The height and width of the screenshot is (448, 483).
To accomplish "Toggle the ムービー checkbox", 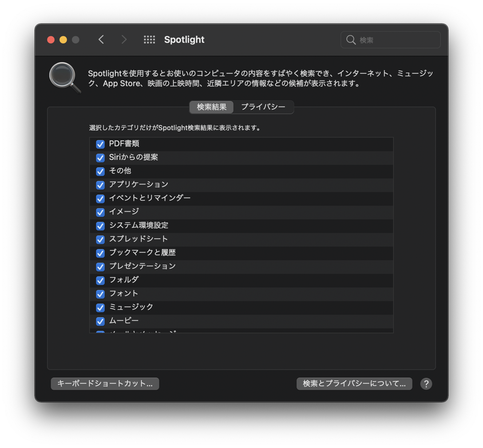I will pos(100,321).
